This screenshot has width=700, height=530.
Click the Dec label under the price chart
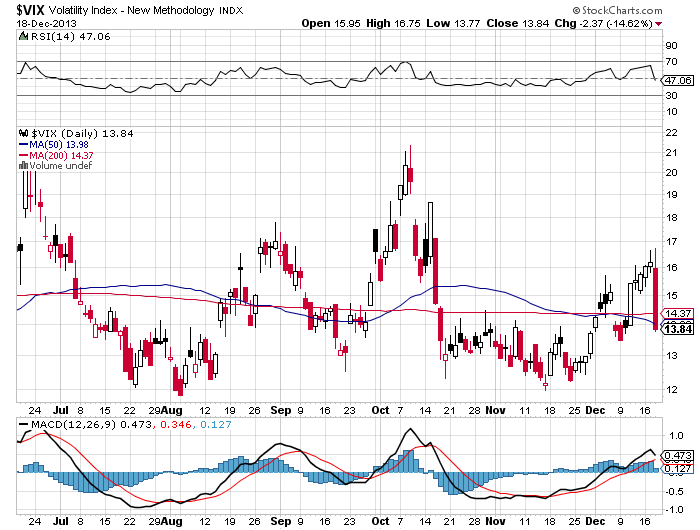pyautogui.click(x=595, y=410)
